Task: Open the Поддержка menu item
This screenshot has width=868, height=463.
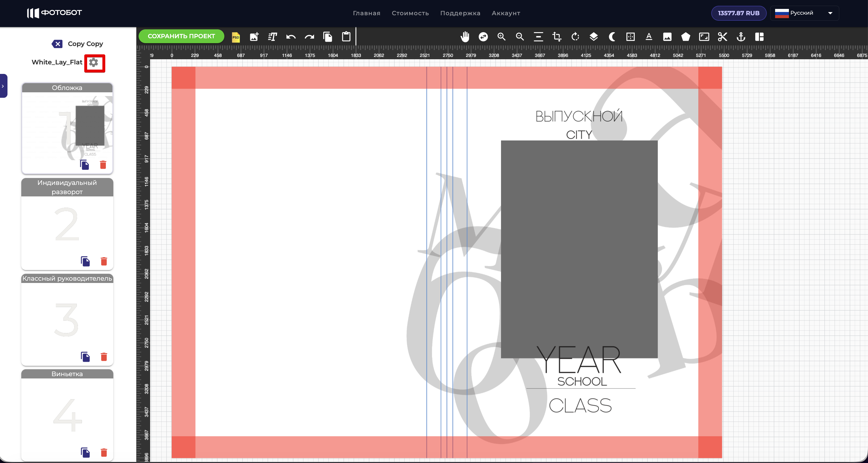Action: tap(460, 13)
